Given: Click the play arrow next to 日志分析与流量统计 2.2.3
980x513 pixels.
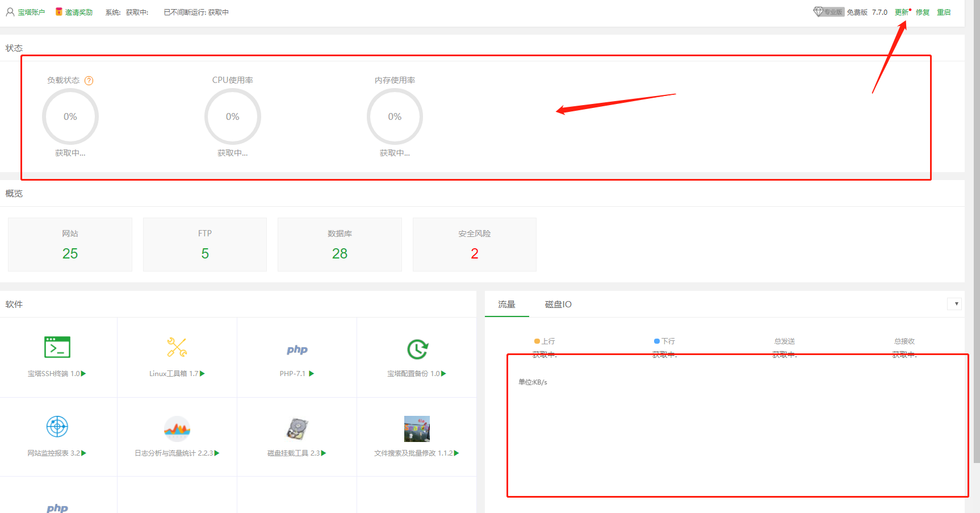Looking at the screenshot, I should pos(217,453).
